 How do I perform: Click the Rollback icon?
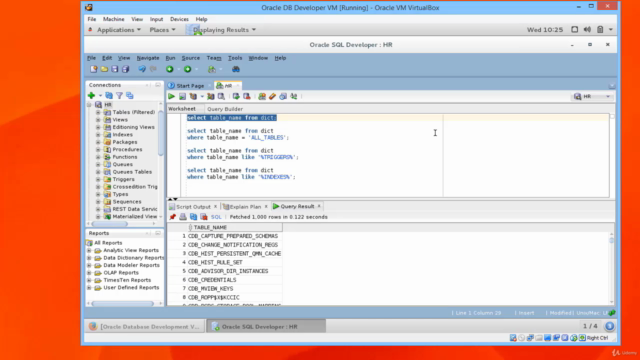[247, 96]
